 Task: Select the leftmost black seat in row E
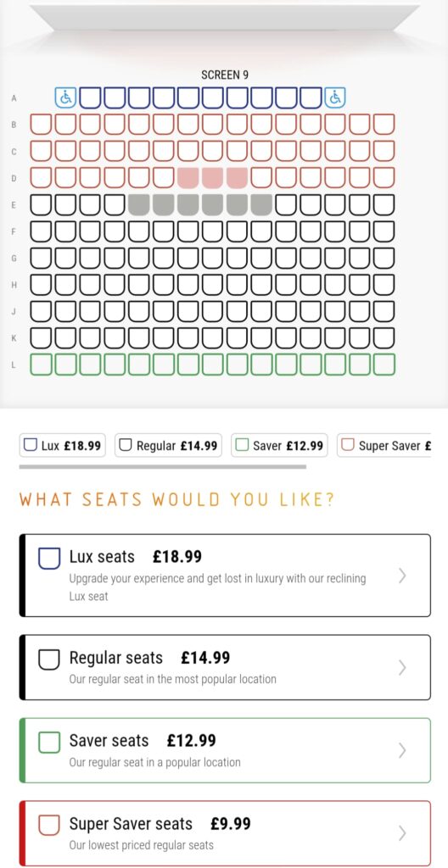click(x=41, y=204)
